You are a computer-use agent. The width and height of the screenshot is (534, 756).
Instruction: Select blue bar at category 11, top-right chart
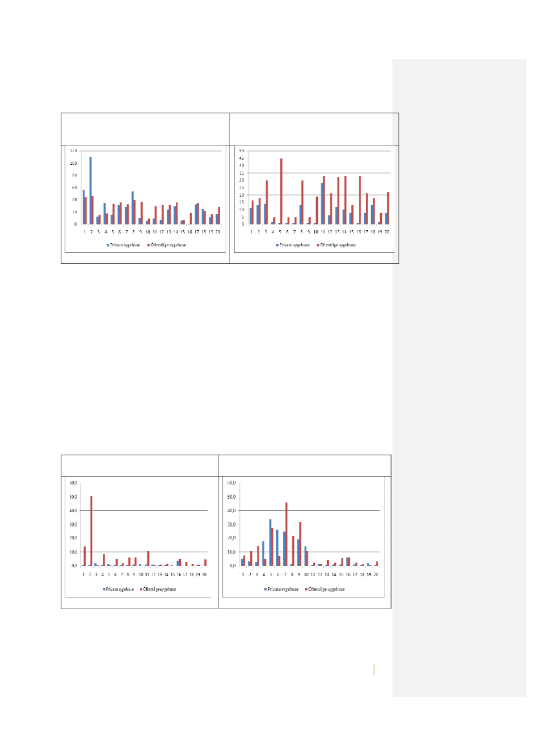[322, 204]
